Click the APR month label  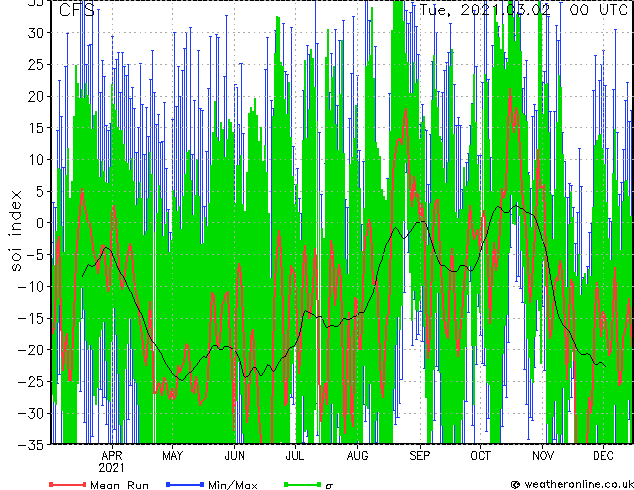click(x=112, y=456)
